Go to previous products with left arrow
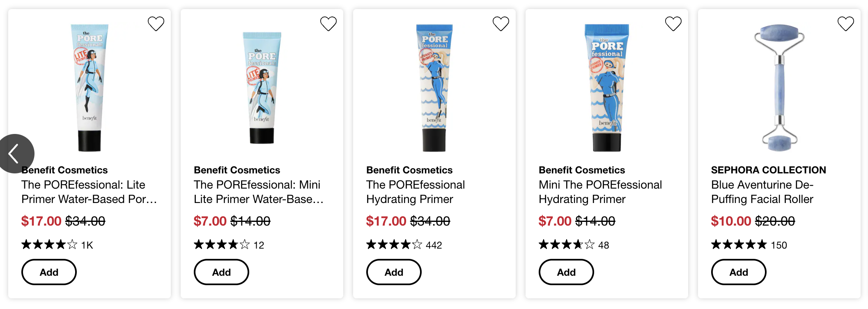 tap(16, 154)
